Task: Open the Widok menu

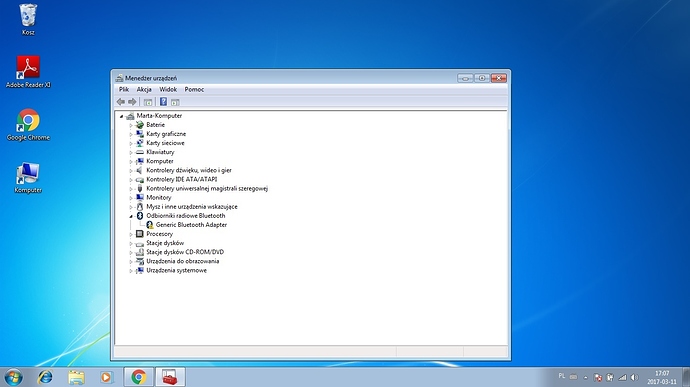Action: coord(168,89)
